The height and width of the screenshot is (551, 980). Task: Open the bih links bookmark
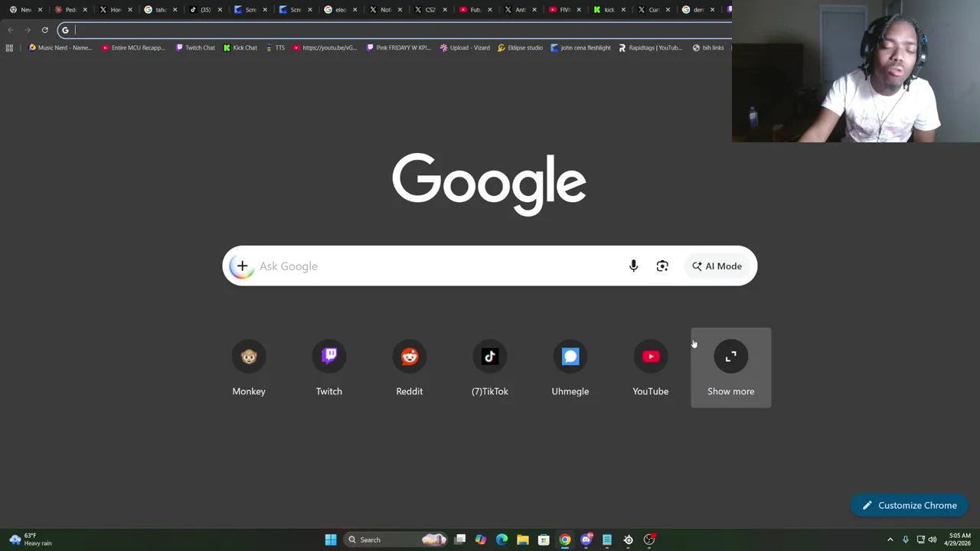point(707,47)
